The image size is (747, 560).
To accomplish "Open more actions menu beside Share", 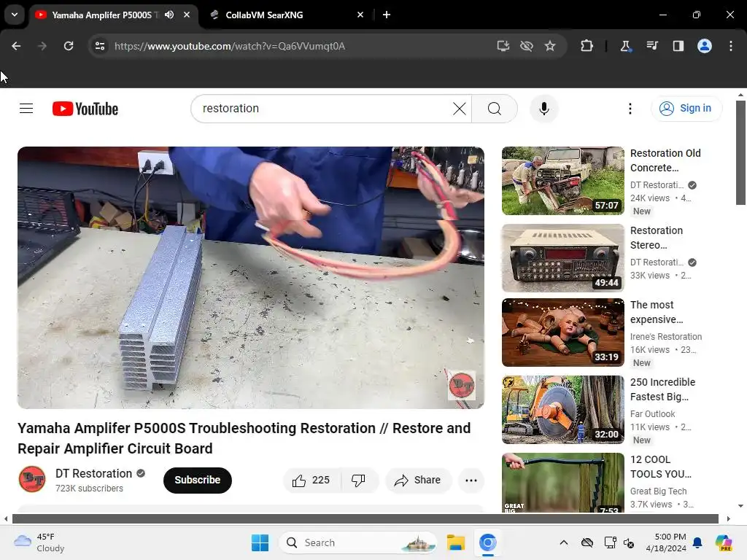I will coord(471,480).
